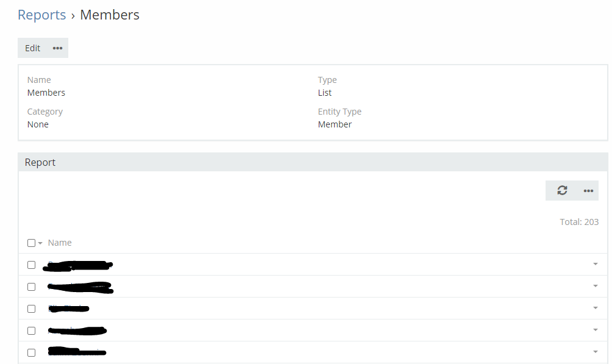Image resolution: width=612 pixels, height=364 pixels.
Task: Toggle the select-all checkbox in header
Action: (31, 243)
